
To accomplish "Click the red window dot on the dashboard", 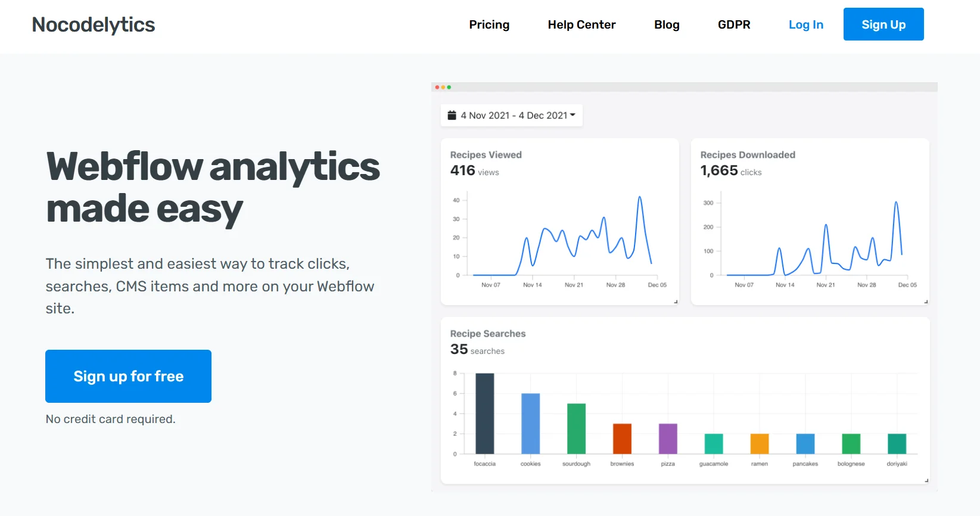I will 437,87.
